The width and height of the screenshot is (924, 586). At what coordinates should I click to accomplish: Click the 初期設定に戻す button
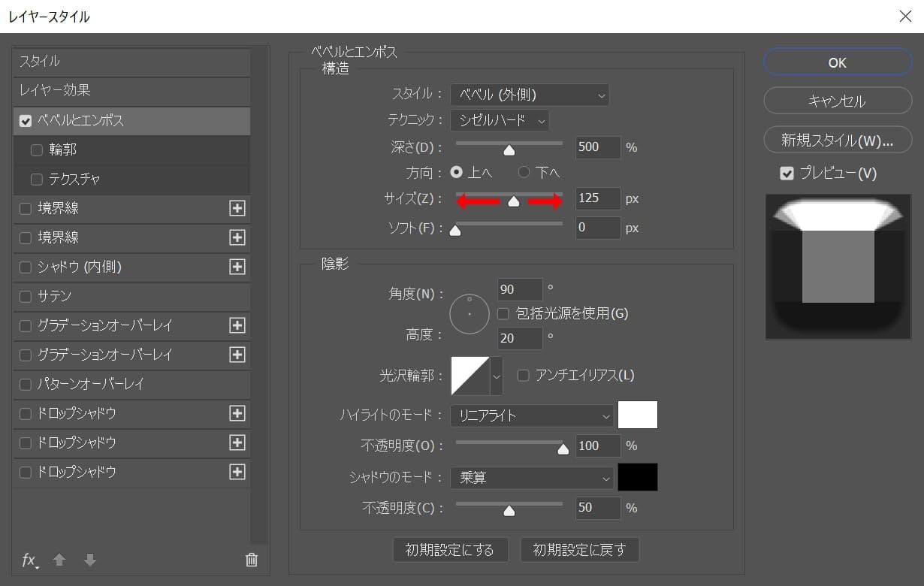point(579,550)
